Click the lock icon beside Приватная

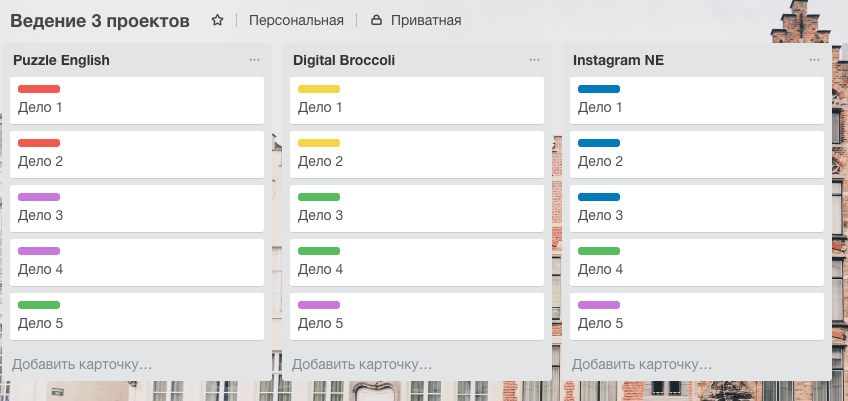tap(376, 20)
